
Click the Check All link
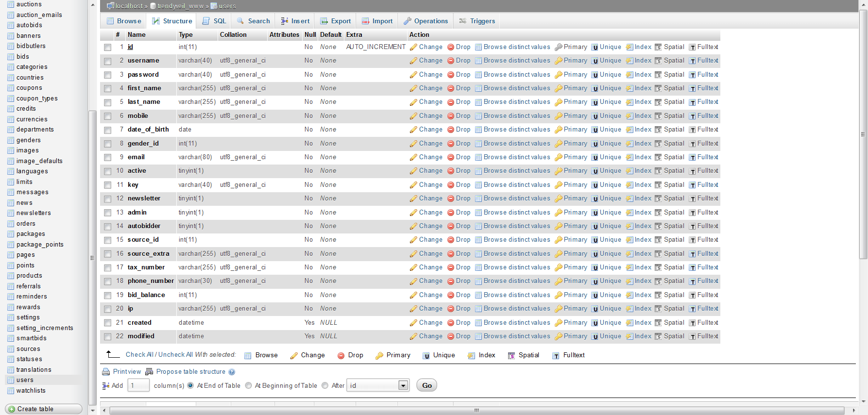[x=139, y=355]
